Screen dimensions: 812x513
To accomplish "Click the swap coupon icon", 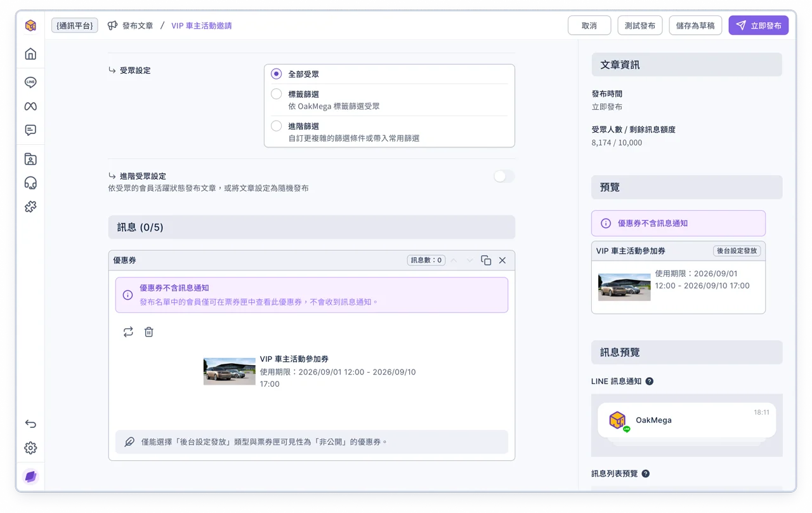I will click(x=128, y=332).
